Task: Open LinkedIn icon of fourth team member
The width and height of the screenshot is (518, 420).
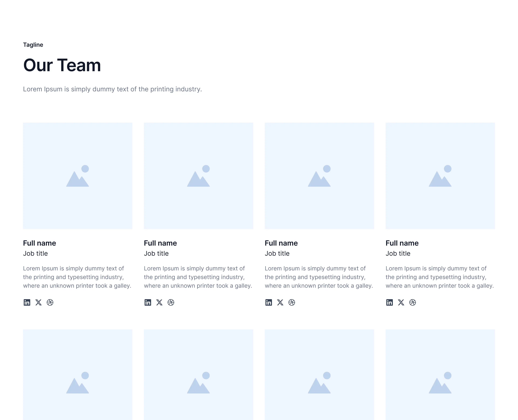Action: coord(389,302)
